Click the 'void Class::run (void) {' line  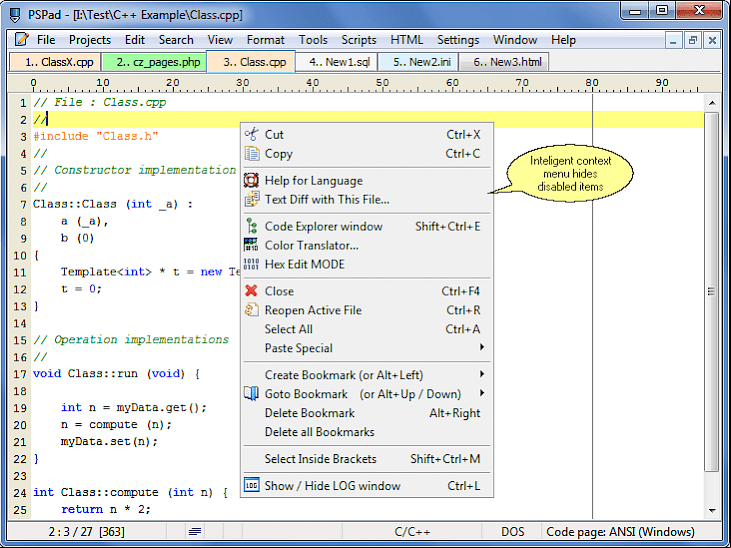[x=117, y=374]
